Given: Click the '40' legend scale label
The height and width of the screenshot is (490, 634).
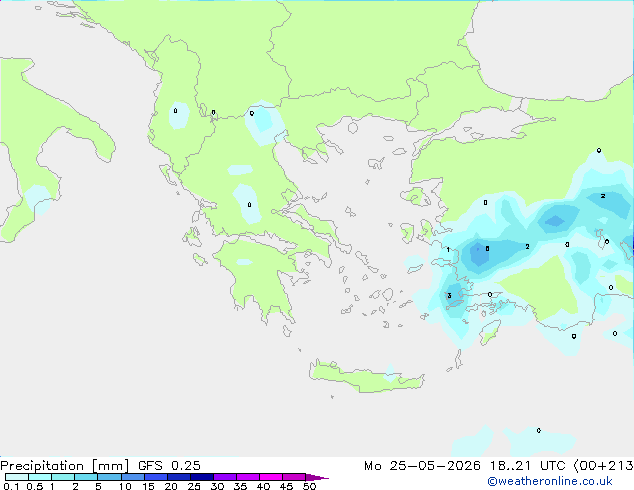Looking at the screenshot, I should click(263, 486).
